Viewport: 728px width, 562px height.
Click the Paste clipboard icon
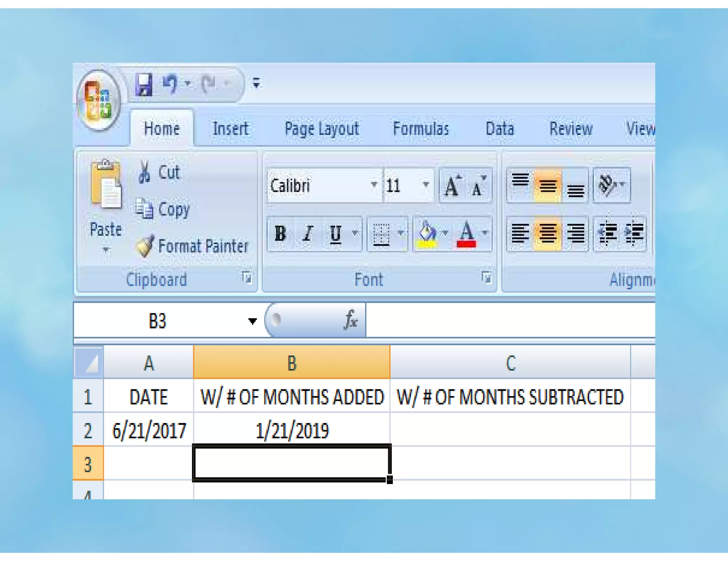tap(106, 185)
